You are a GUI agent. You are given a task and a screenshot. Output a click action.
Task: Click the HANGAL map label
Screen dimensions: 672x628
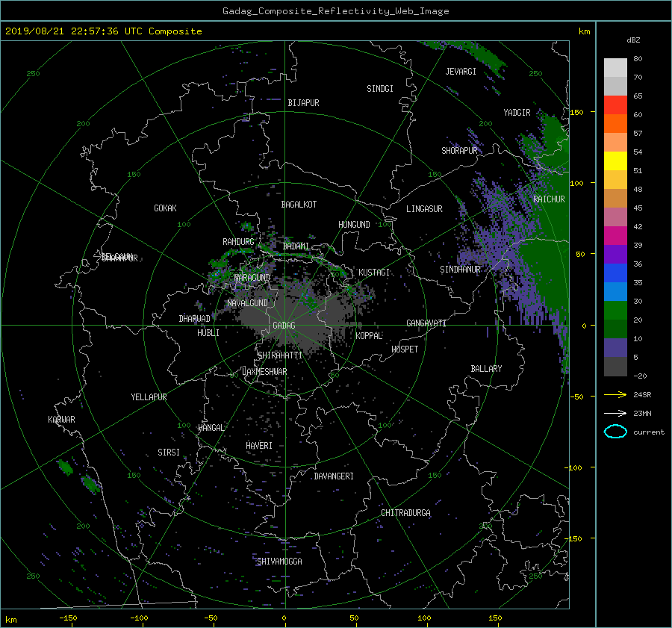tap(211, 428)
